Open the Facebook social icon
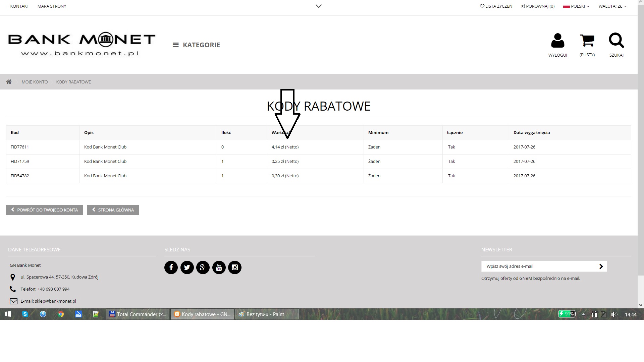 171,267
